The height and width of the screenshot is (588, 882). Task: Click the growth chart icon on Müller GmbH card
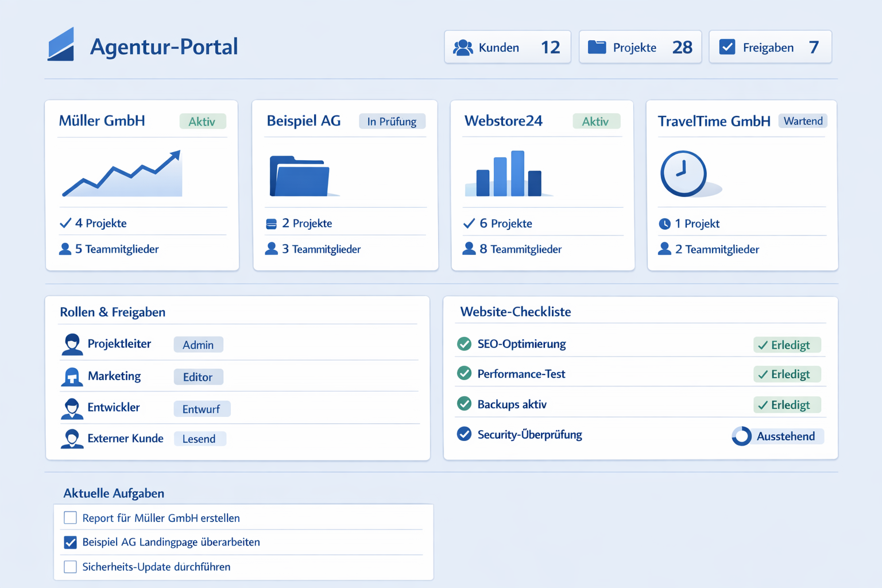point(121,172)
